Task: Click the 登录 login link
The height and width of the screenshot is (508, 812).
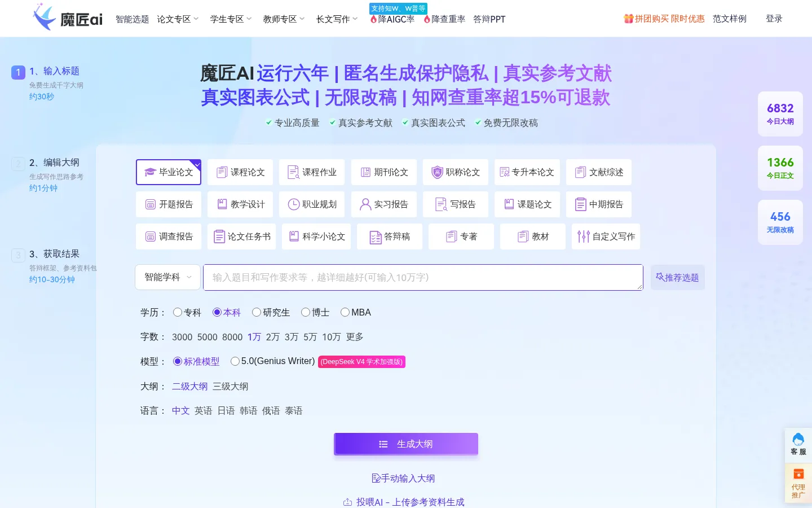Action: (x=774, y=19)
